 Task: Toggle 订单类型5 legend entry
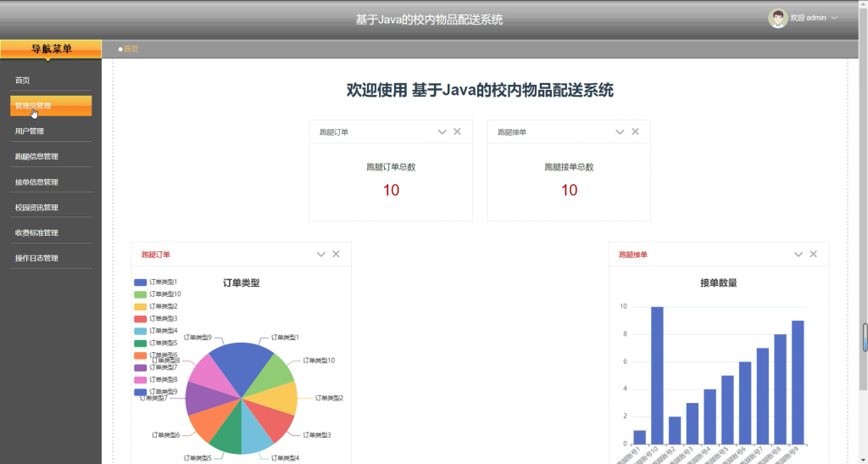click(156, 344)
